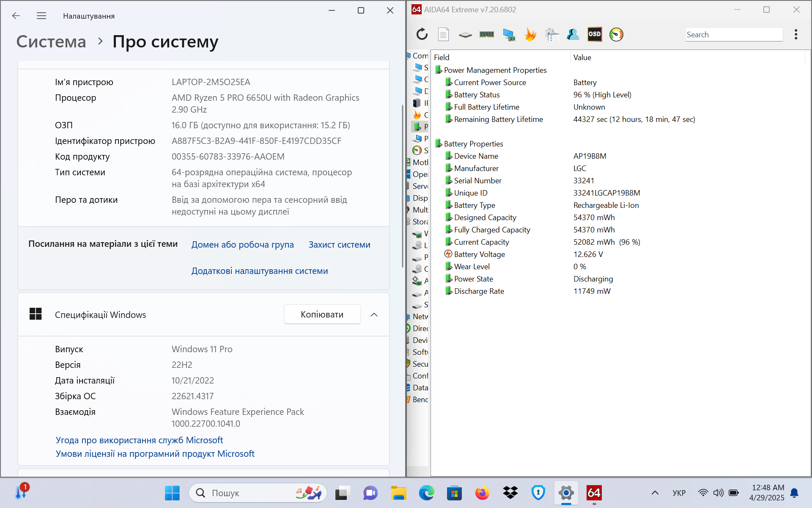Click the Settings back arrow

click(x=16, y=16)
